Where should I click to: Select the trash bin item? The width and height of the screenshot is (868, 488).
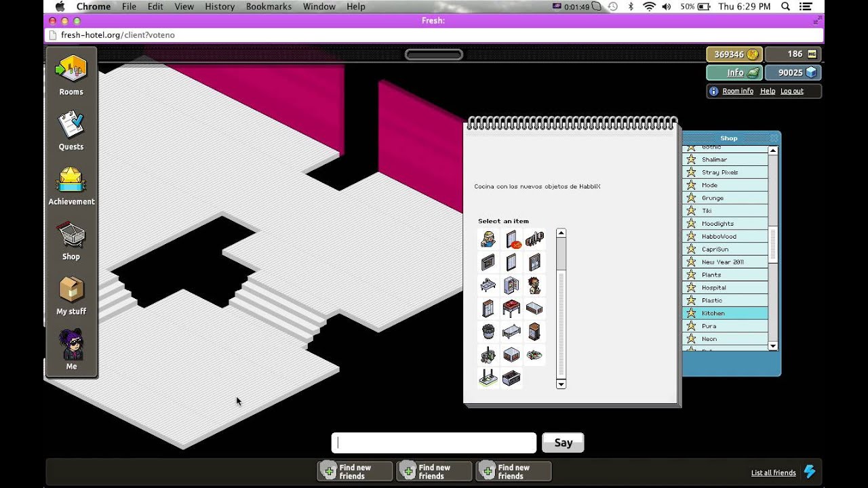[488, 331]
